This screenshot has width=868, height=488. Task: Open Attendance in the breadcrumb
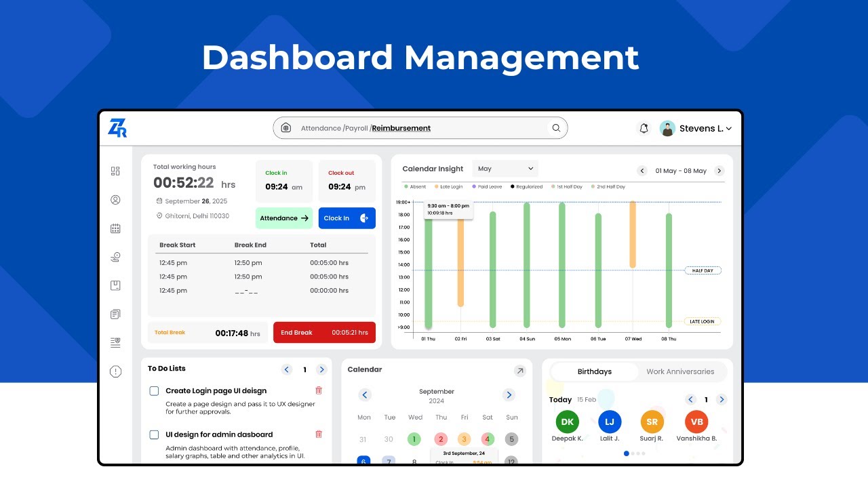pos(321,128)
